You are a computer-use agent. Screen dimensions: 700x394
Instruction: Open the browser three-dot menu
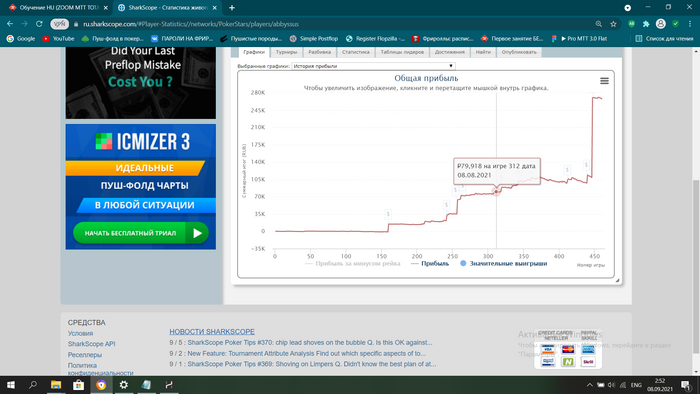click(x=690, y=24)
